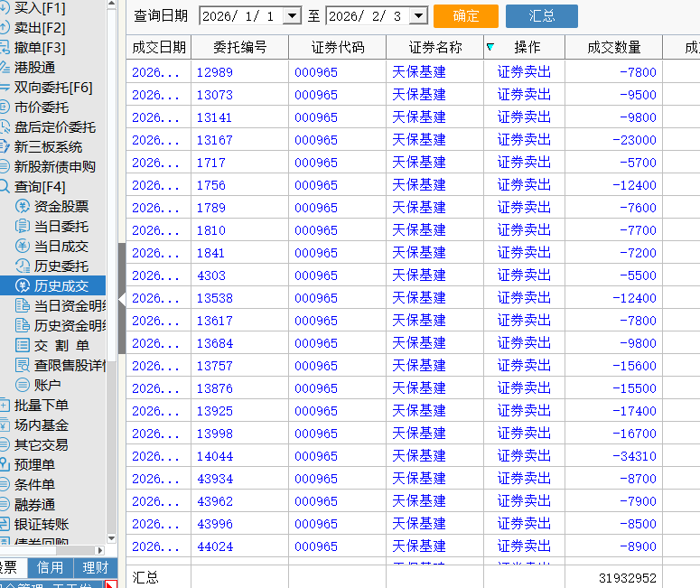
Task: Open 新股新债申购 entry
Action: (x=55, y=166)
